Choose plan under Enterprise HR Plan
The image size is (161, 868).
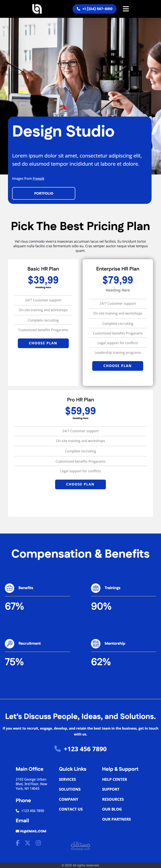118,366
